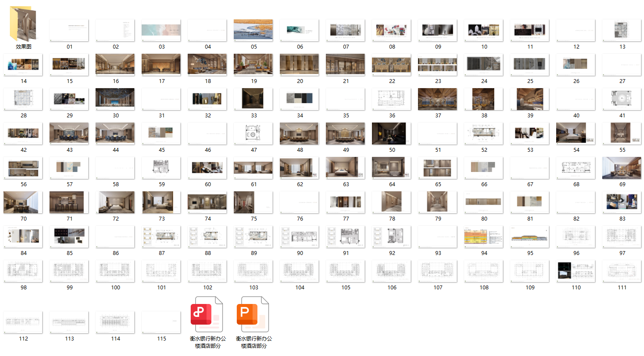Select the building elevation thumbnail 95
The height and width of the screenshot is (356, 644).
tap(529, 236)
